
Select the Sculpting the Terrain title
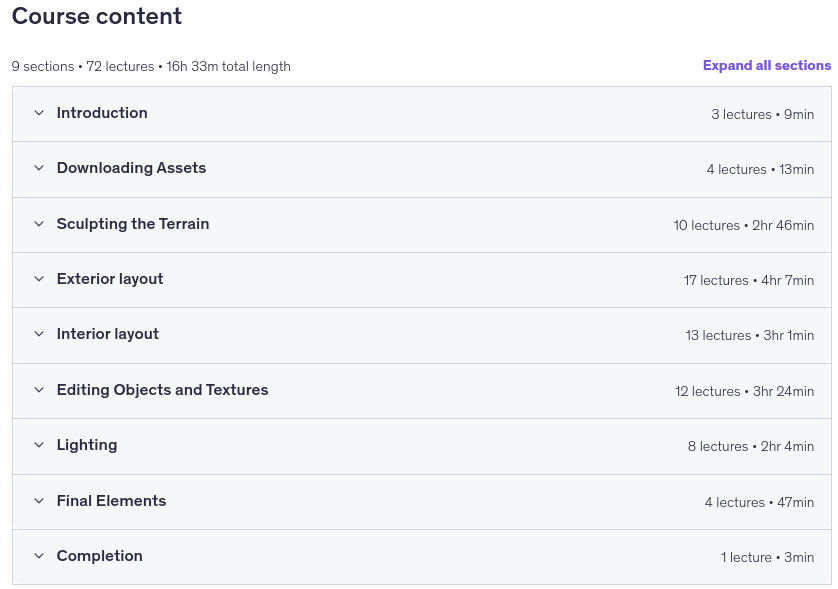[133, 224]
